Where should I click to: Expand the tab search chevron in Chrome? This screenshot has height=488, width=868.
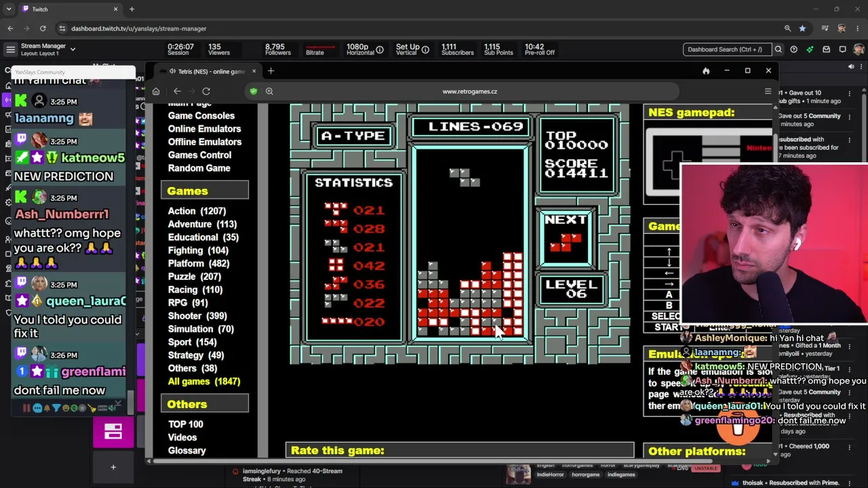coord(9,9)
